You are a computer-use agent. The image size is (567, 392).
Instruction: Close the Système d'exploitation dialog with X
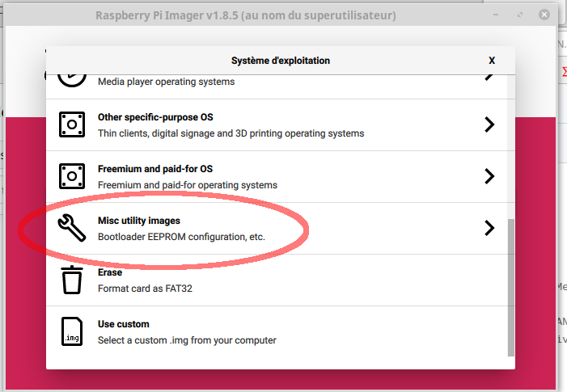coord(492,61)
